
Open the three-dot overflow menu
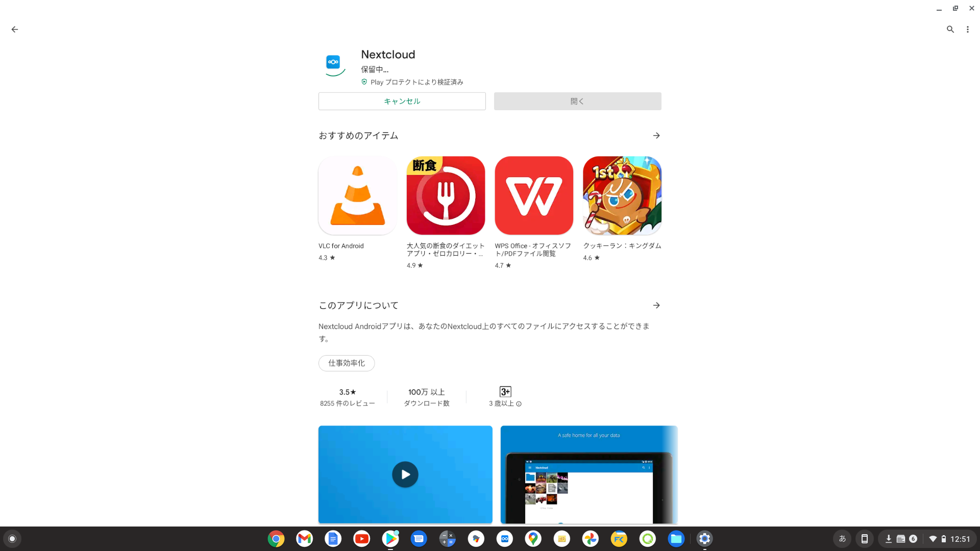pos(968,30)
